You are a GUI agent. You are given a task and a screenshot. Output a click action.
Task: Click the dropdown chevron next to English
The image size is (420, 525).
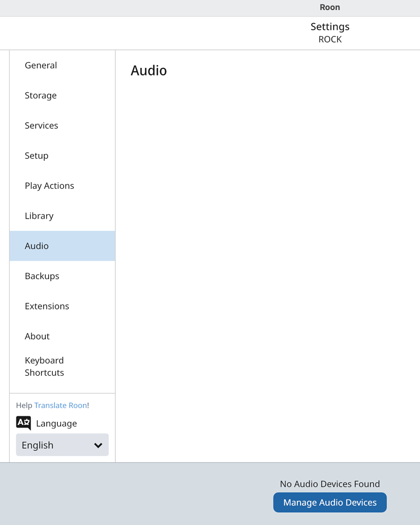(x=98, y=445)
